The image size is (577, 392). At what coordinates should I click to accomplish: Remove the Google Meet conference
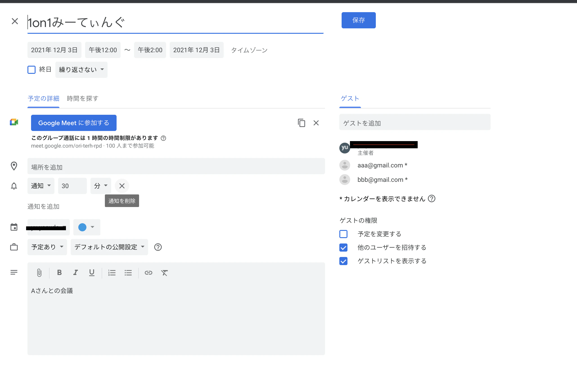coord(316,123)
